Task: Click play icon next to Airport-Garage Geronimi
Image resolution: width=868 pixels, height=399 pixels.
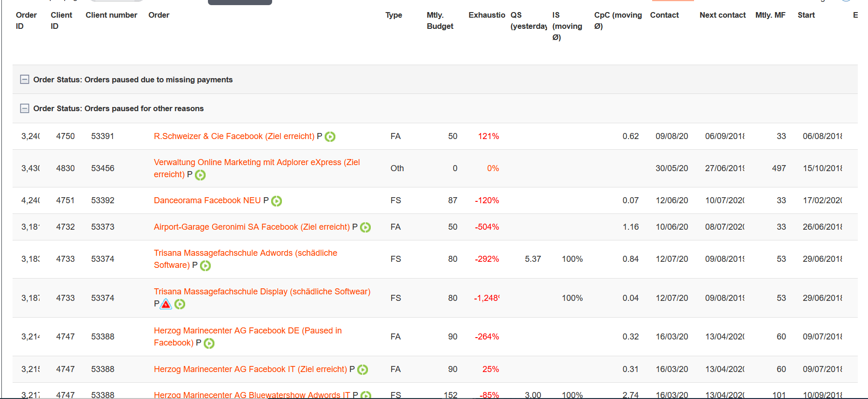Action: click(x=365, y=227)
